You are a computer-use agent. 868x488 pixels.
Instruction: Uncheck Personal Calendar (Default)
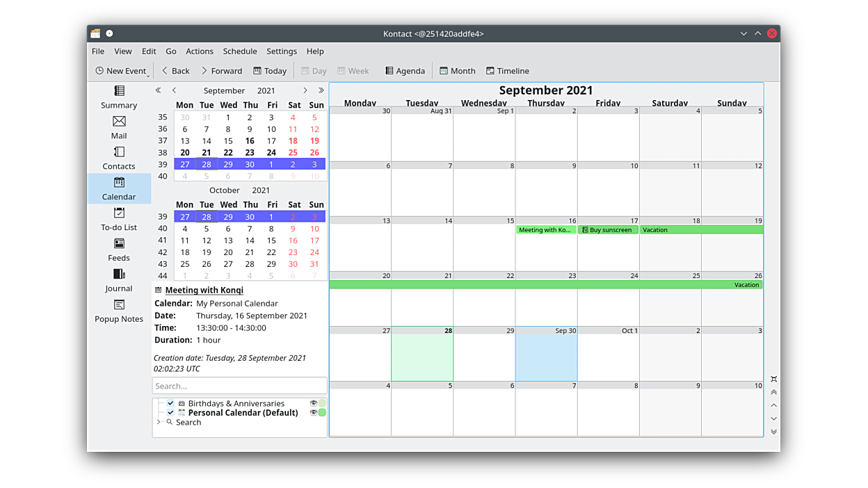170,412
